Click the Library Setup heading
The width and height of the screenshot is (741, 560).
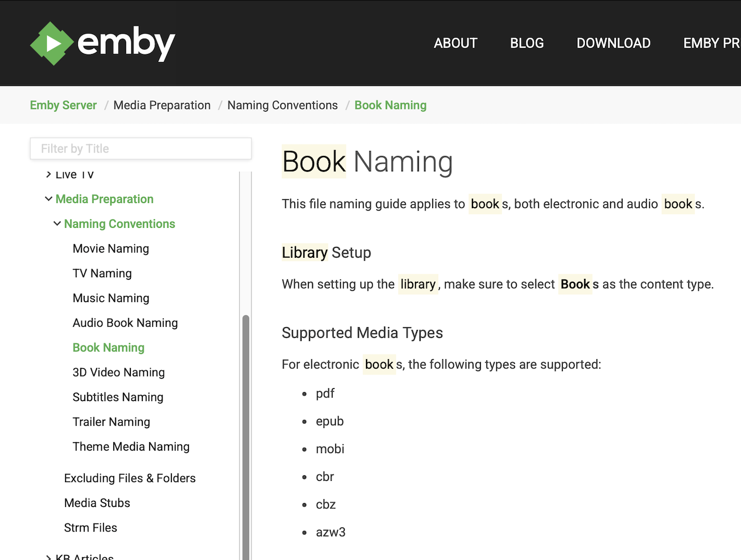(x=327, y=252)
